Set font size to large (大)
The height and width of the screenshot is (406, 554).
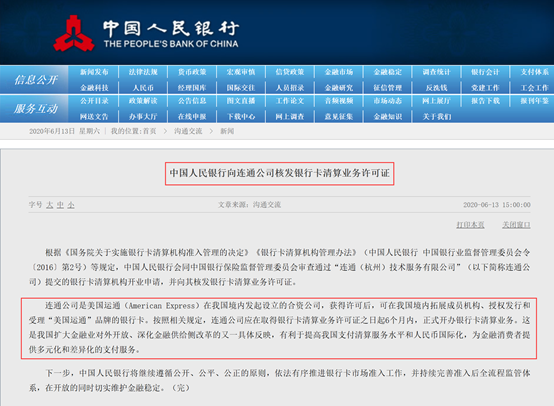point(50,205)
